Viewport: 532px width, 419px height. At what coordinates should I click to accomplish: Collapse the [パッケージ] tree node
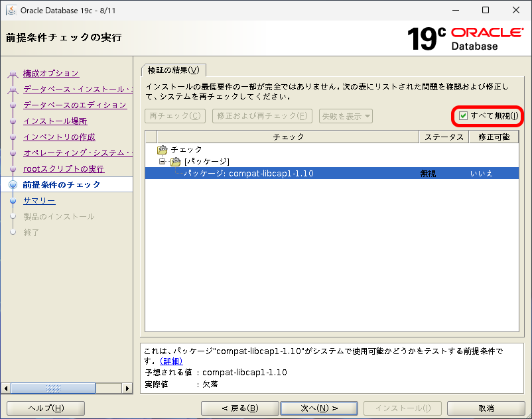point(162,161)
